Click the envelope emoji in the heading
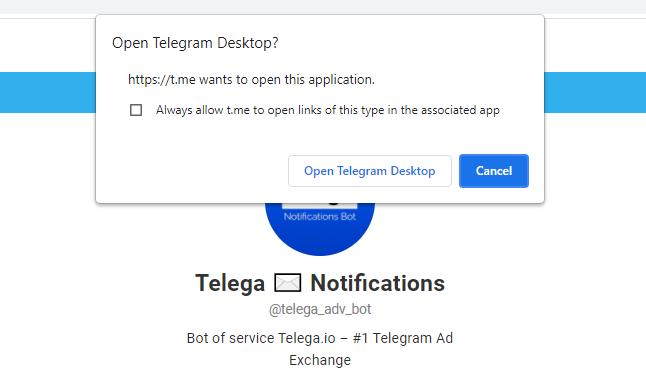This screenshot has width=646, height=383. (x=288, y=283)
